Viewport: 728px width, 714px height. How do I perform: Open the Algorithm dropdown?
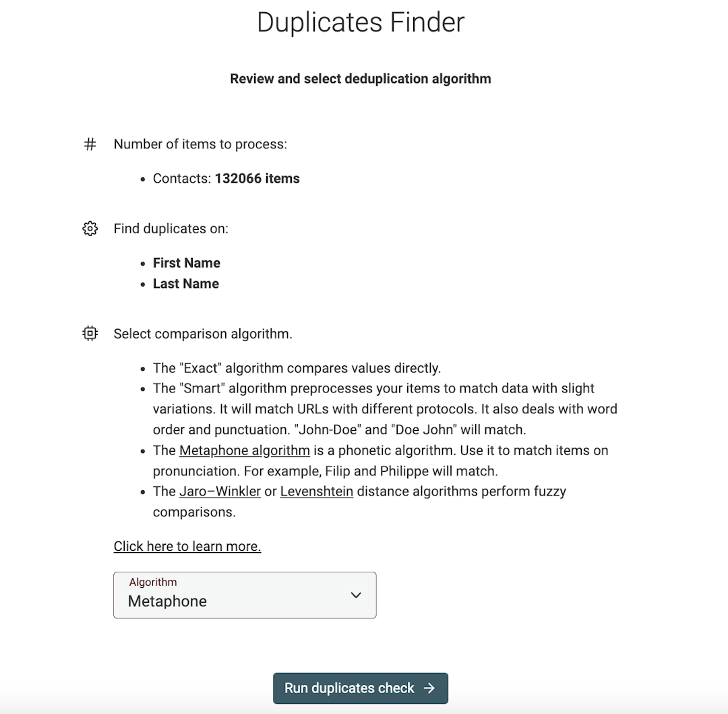tap(245, 595)
